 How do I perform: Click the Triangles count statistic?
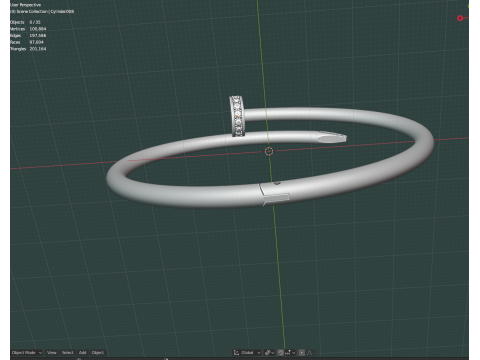[28, 49]
